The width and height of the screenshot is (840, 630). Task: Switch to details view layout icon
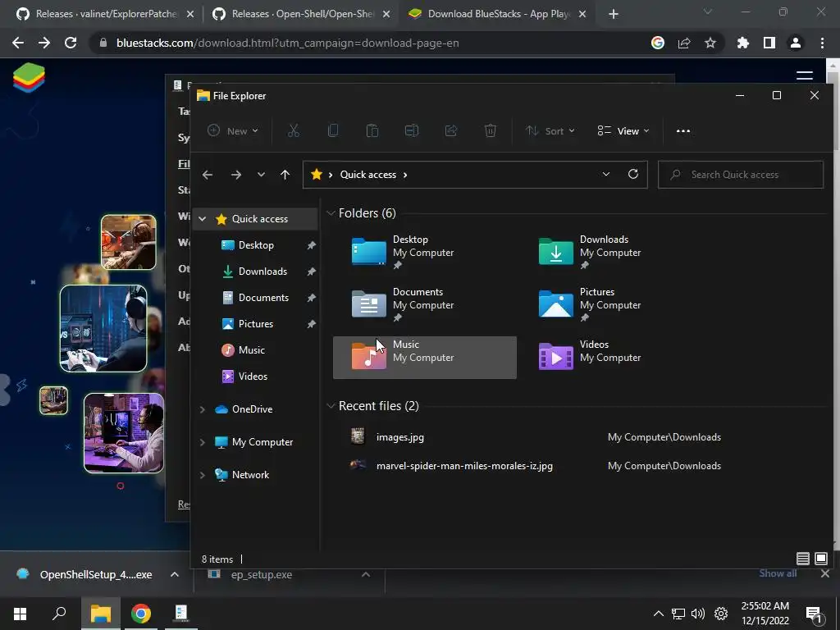[802, 559]
